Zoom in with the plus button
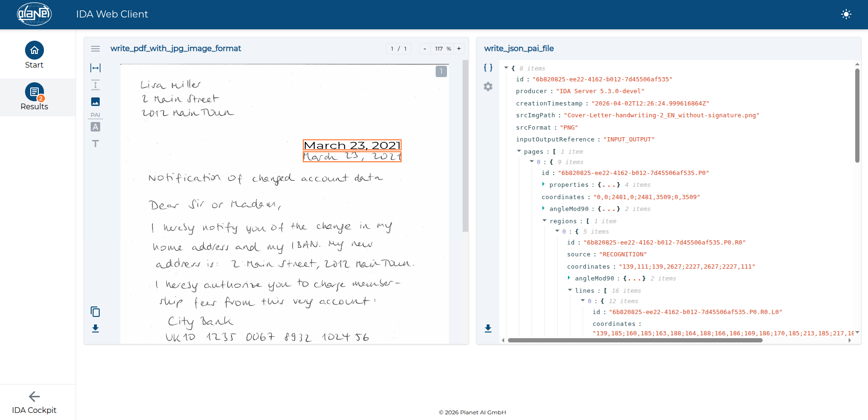The width and height of the screenshot is (868, 420). pyautogui.click(x=459, y=49)
